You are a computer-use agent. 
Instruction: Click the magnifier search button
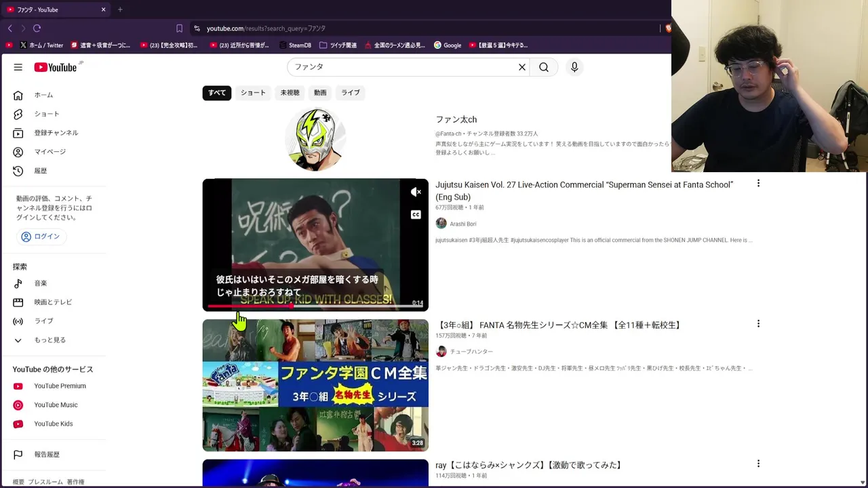click(x=544, y=67)
